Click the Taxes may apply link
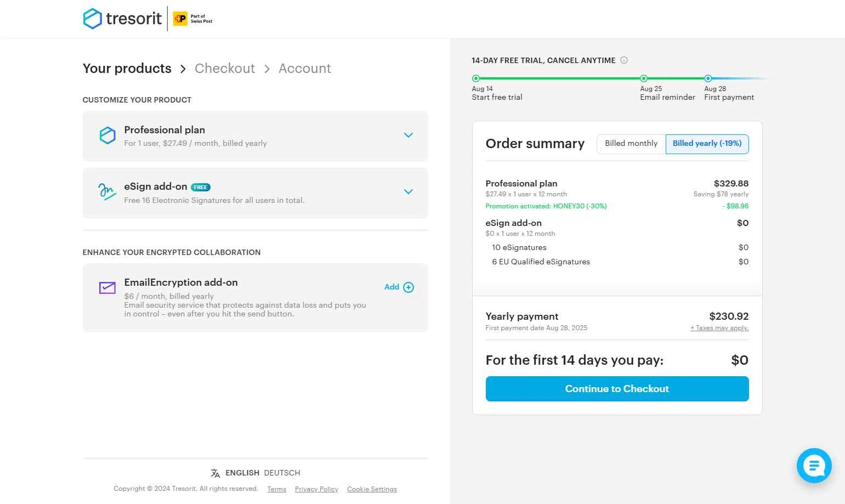Image resolution: width=845 pixels, height=504 pixels. coord(719,328)
